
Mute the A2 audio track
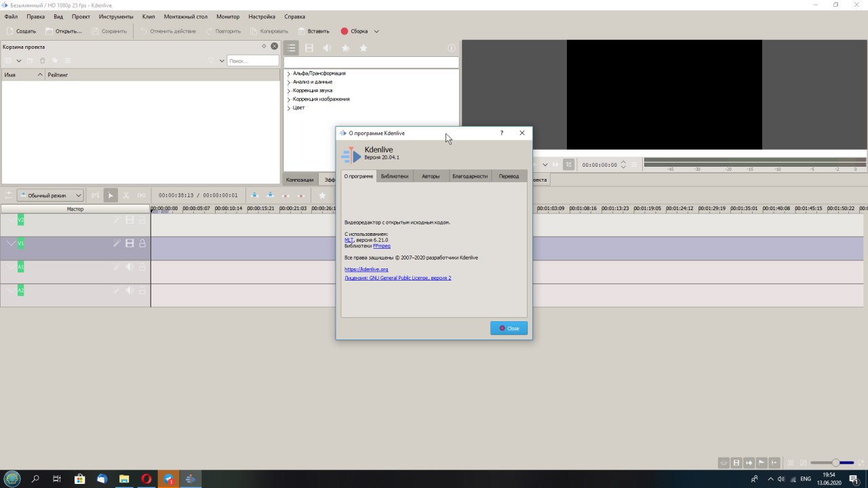click(130, 290)
